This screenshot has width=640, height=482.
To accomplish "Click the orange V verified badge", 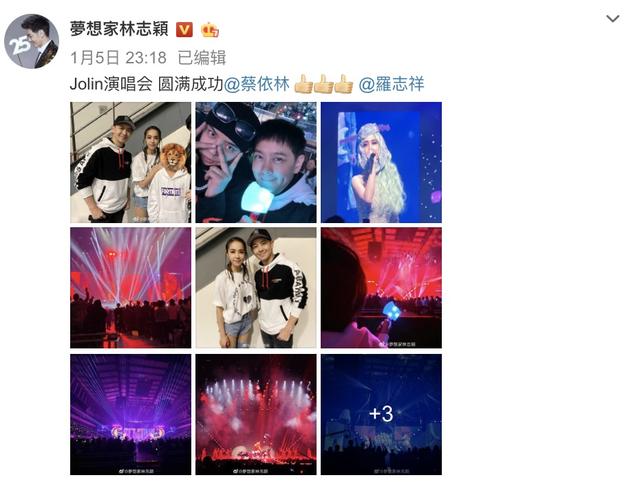I will pos(184,30).
